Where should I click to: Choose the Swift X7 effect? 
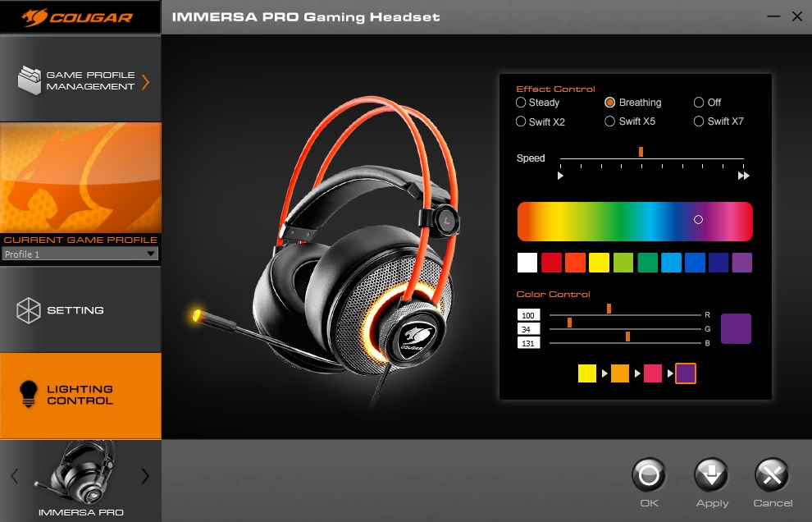pos(699,121)
